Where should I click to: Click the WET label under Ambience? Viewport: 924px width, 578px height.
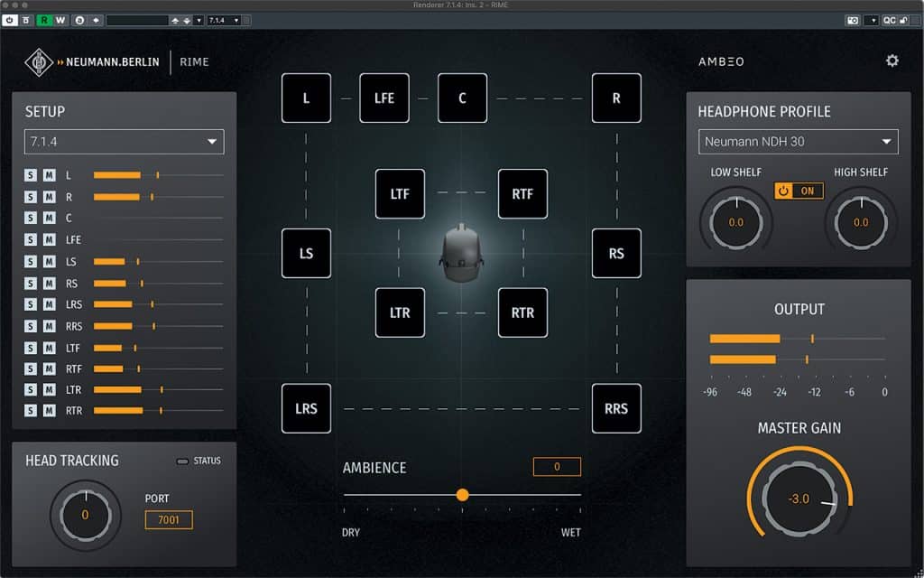pos(571,533)
